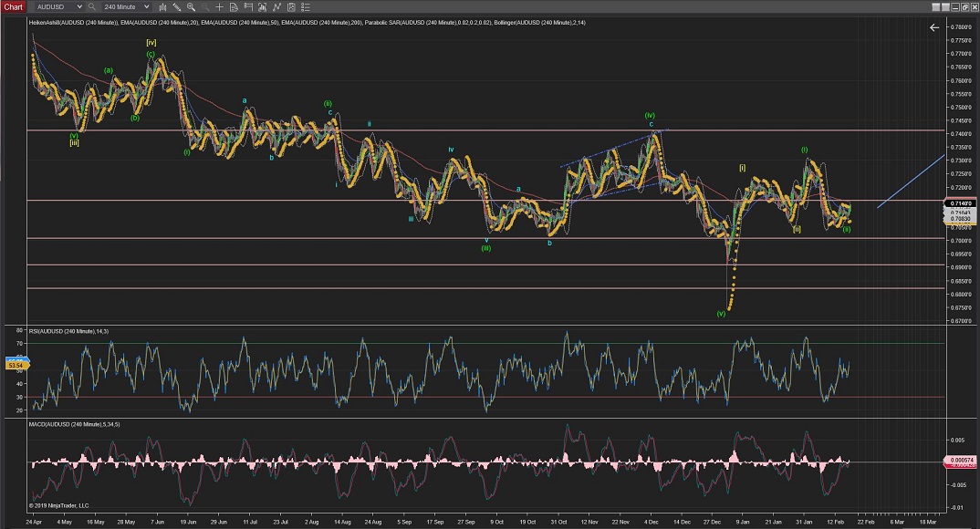The image size is (980, 529).
Task: Open the chart properties list icon
Action: tap(306, 7)
